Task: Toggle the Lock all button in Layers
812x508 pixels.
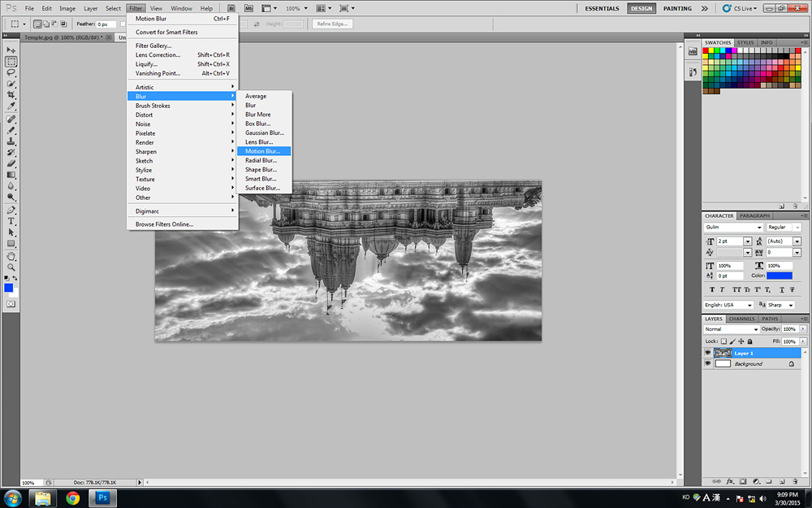Action: [751, 341]
